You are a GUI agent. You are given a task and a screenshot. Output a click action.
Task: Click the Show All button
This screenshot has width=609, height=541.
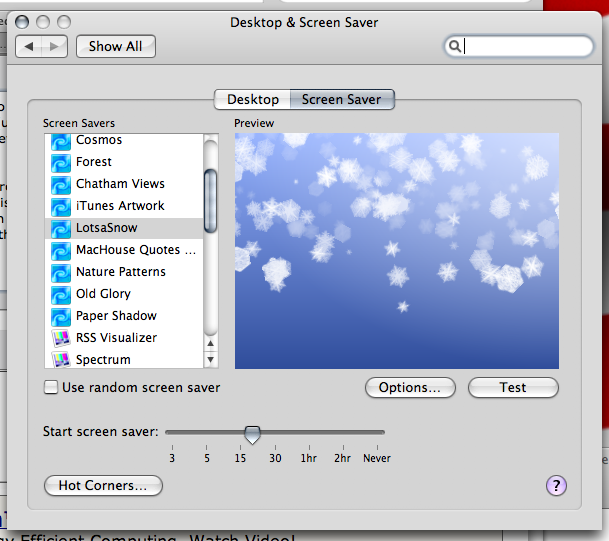[x=116, y=47]
